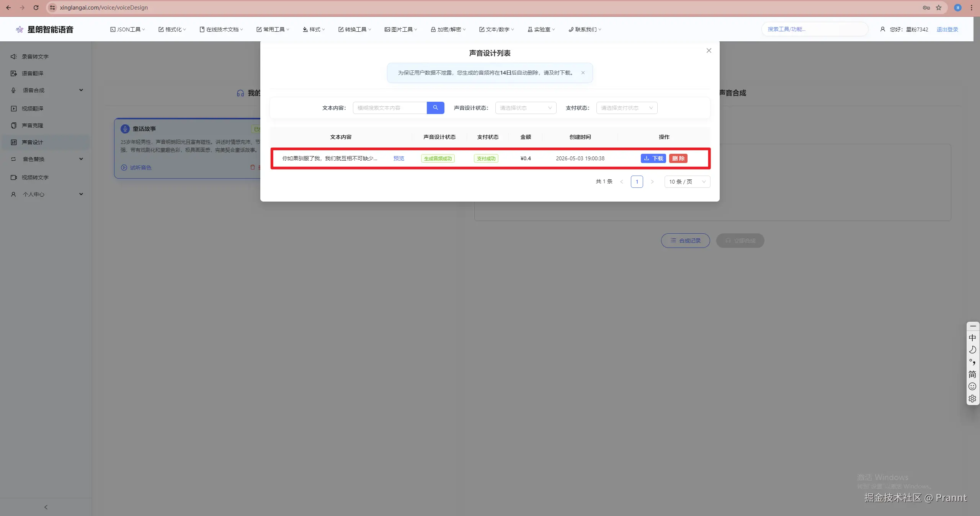Click the 生成音频成功 status tag

(x=438, y=158)
